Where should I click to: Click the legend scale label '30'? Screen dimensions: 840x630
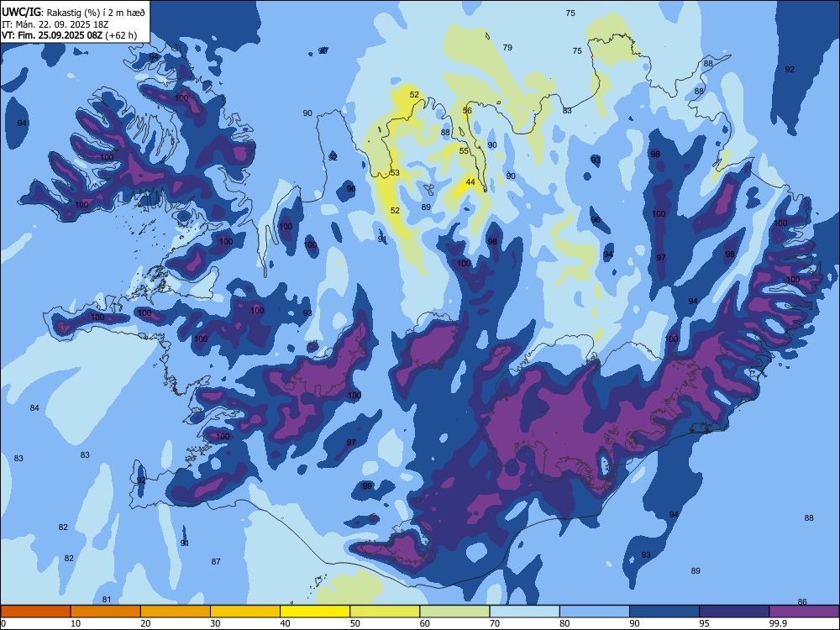point(215,623)
